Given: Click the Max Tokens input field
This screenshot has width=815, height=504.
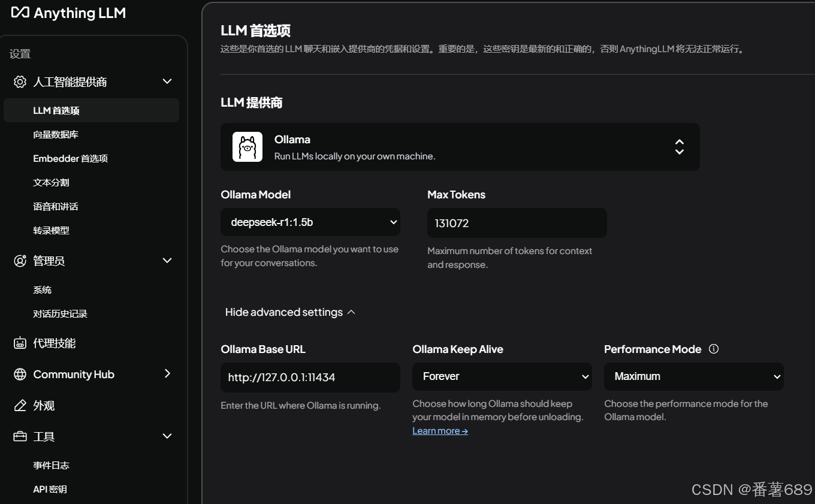Looking at the screenshot, I should point(517,223).
